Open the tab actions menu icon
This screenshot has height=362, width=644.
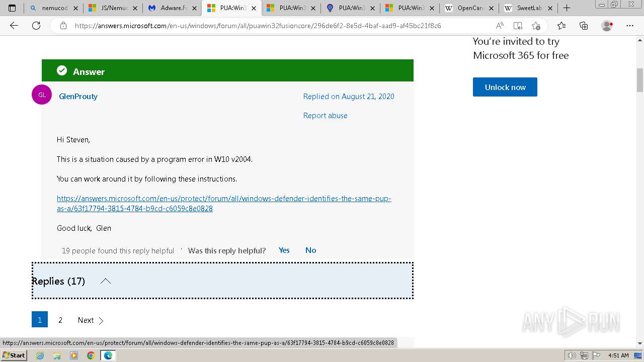pos(12,8)
